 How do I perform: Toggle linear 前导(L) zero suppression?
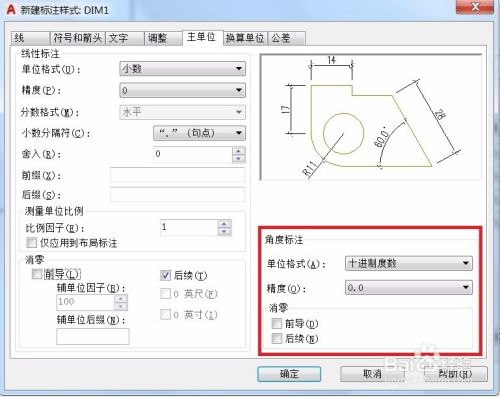point(37,274)
